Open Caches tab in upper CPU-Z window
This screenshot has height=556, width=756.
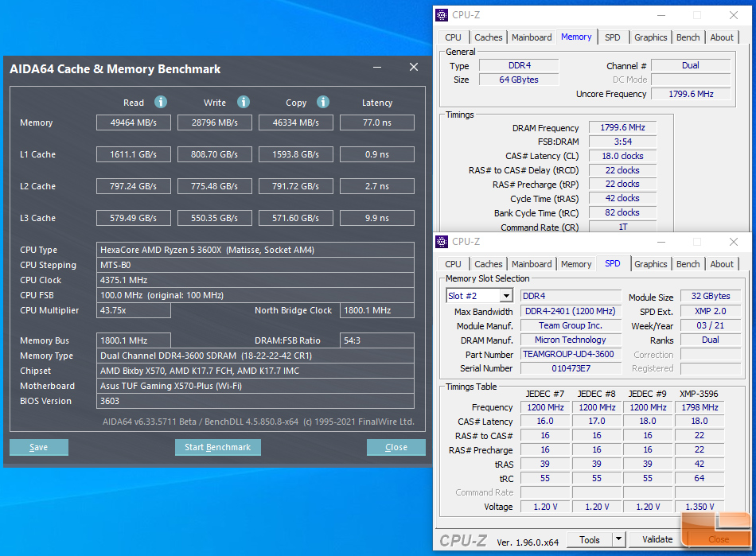[x=489, y=37]
